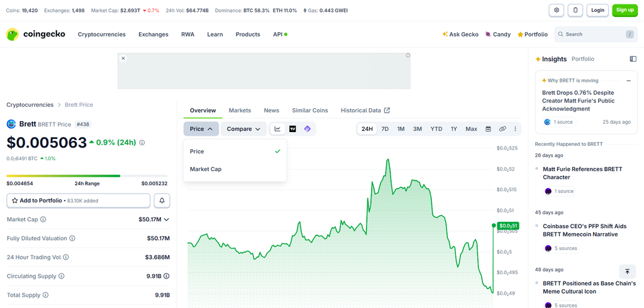
Task: Click the Login button
Action: (x=597, y=10)
